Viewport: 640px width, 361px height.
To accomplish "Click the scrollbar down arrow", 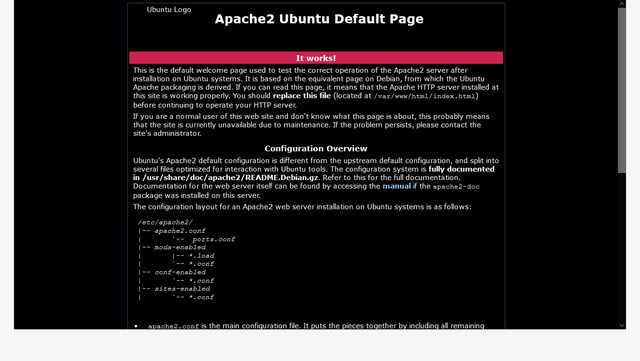I will click(622, 325).
